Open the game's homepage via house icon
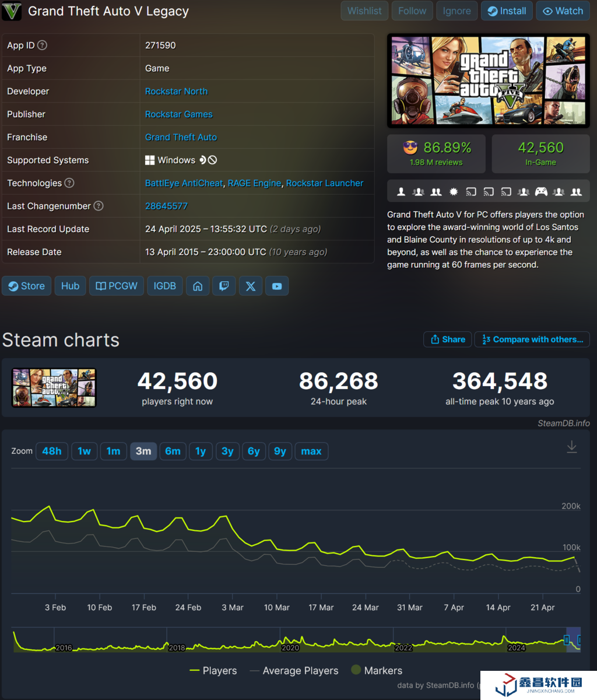Image resolution: width=597 pixels, height=700 pixels. point(198,286)
